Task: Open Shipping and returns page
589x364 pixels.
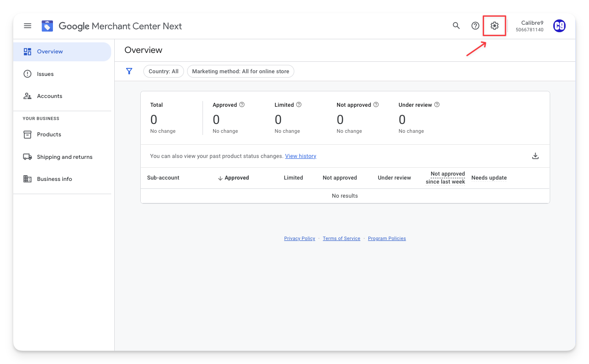Action: (x=64, y=157)
